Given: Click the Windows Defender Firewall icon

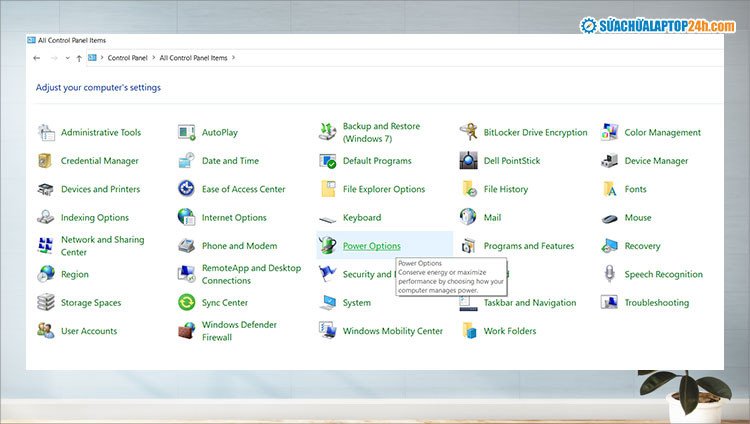Looking at the screenshot, I should click(186, 331).
